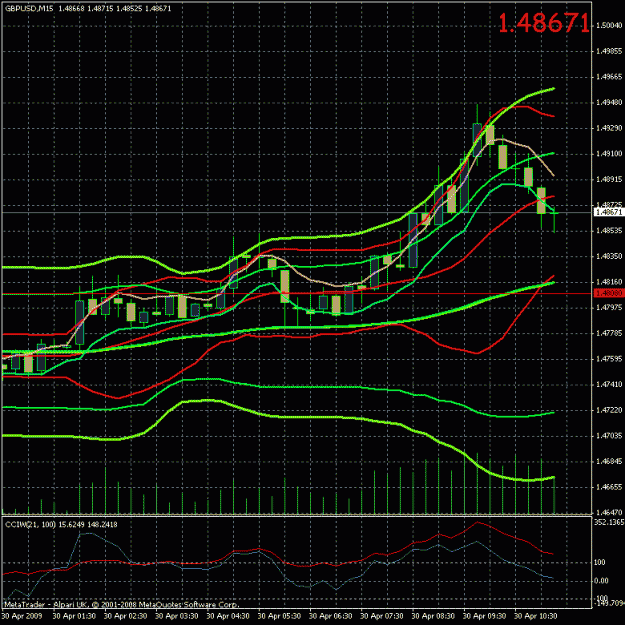Click the 1.49480 price axis label
Screen dimensions: 625x625
(609, 102)
